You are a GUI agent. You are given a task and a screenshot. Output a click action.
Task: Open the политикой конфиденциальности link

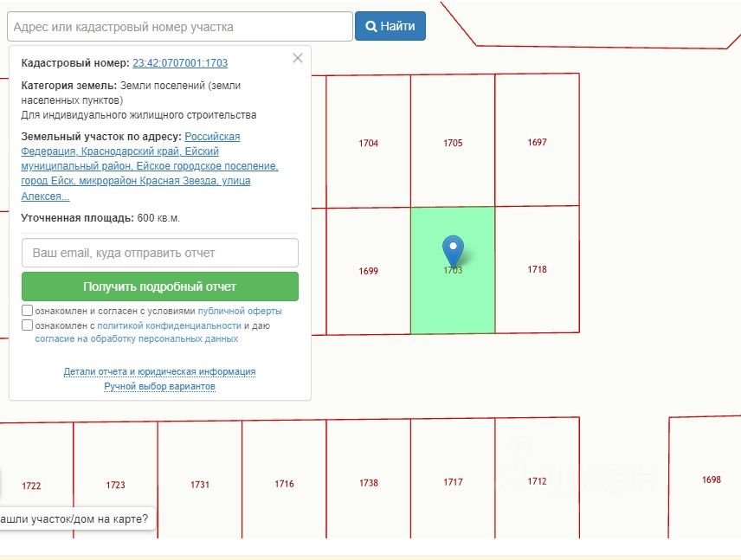[x=169, y=325]
